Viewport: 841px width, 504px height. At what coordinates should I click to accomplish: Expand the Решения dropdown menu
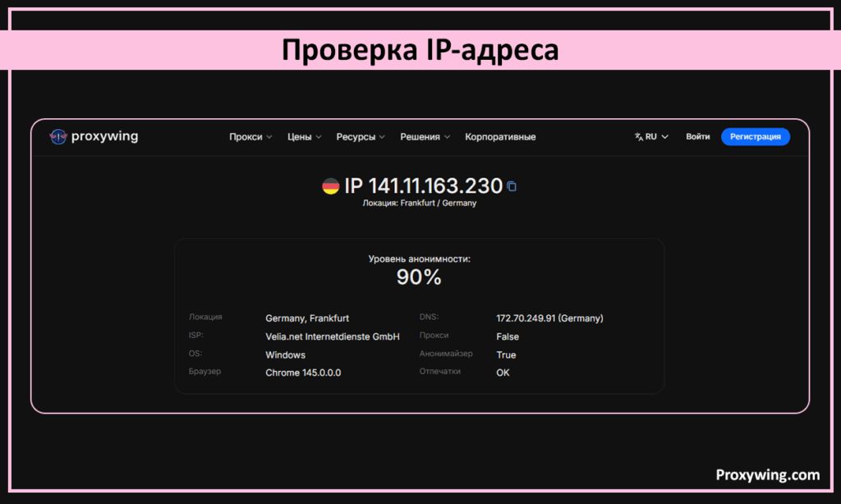click(x=425, y=137)
